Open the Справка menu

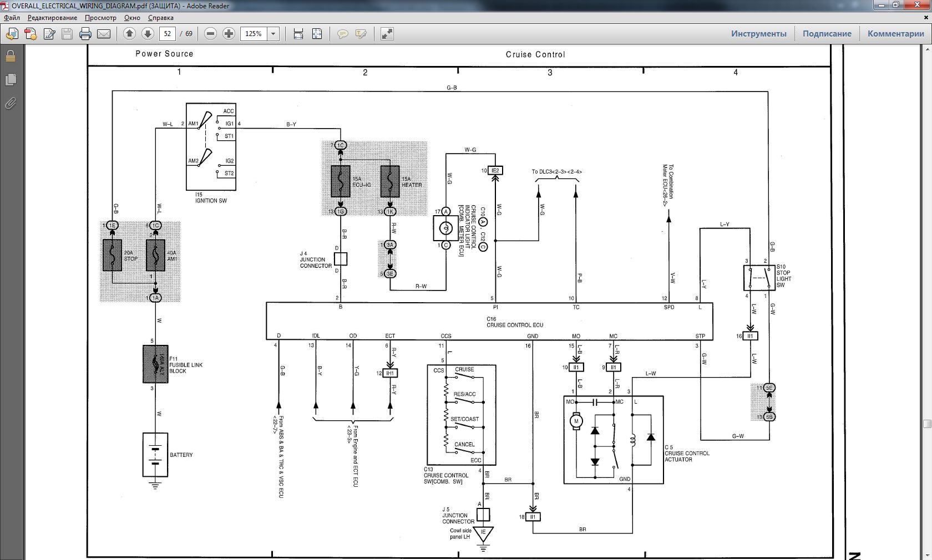161,18
